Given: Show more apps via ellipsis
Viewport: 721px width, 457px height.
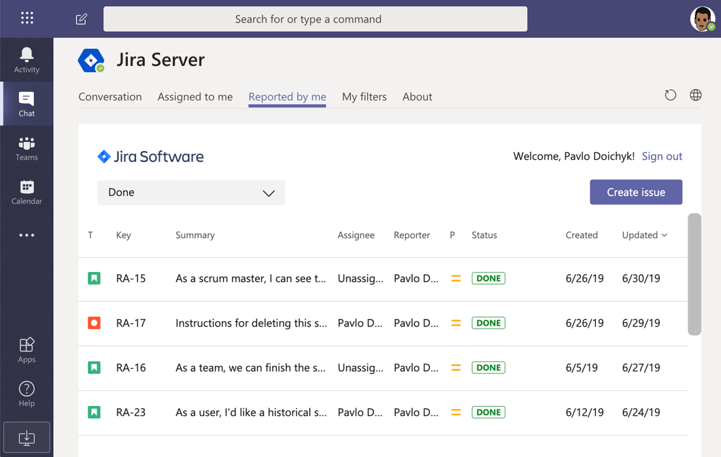Looking at the screenshot, I should point(26,236).
